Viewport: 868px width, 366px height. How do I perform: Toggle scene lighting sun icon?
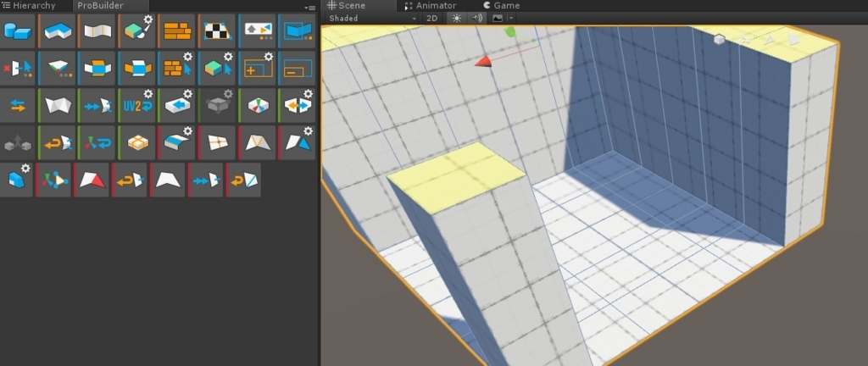pyautogui.click(x=457, y=18)
